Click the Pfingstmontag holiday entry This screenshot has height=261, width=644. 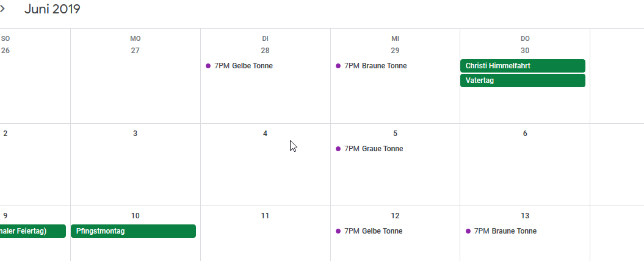(x=133, y=231)
